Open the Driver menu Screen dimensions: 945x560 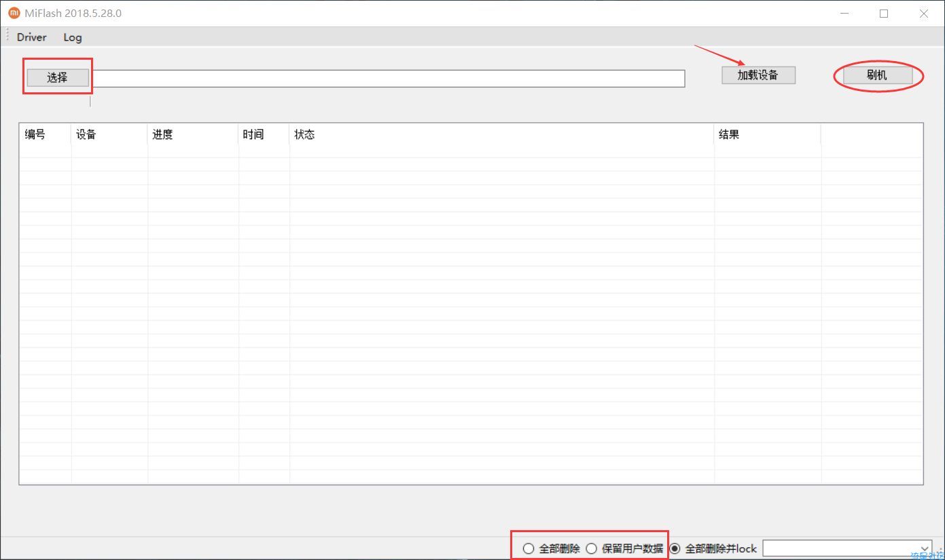(32, 37)
